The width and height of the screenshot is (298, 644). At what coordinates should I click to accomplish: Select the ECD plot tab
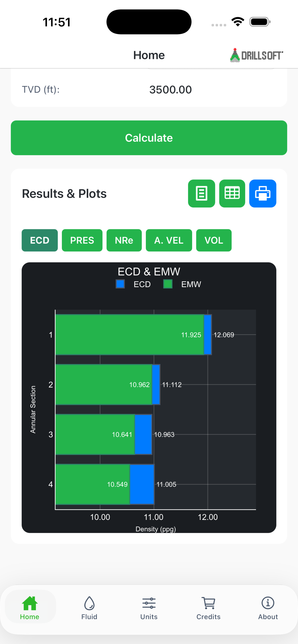coord(40,240)
